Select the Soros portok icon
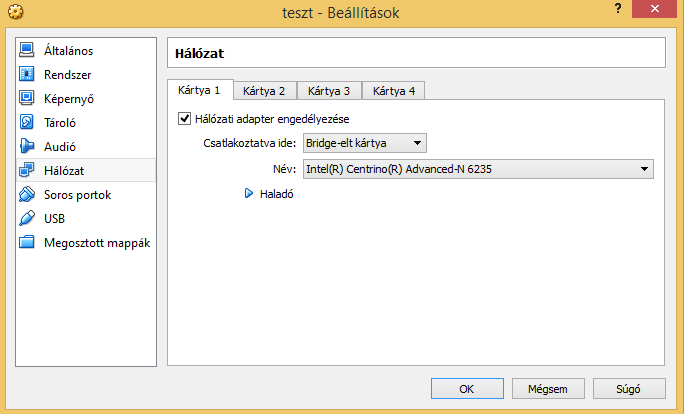684x414 pixels. click(x=27, y=194)
